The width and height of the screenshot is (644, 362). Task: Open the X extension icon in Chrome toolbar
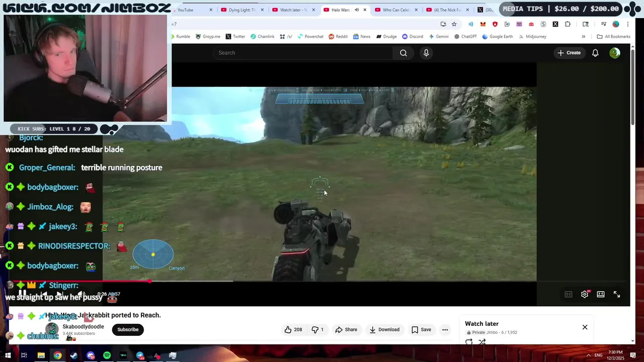click(555, 24)
